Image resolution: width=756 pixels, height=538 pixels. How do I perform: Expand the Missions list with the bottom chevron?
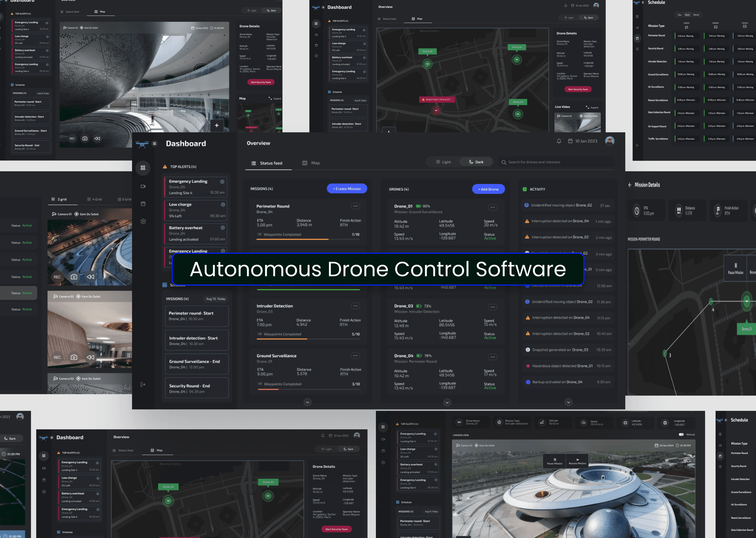(x=307, y=402)
